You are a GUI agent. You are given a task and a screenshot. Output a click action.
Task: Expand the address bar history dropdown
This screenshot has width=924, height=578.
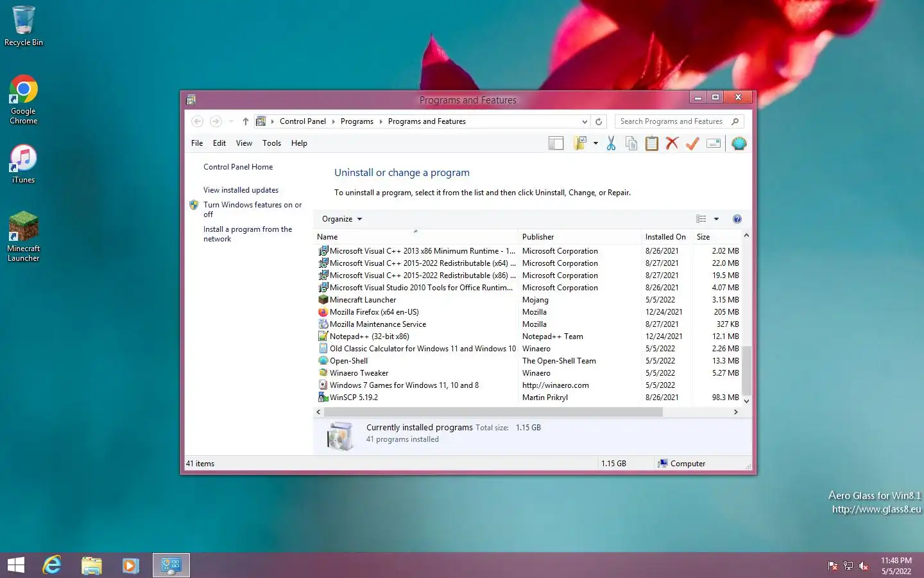585,121
